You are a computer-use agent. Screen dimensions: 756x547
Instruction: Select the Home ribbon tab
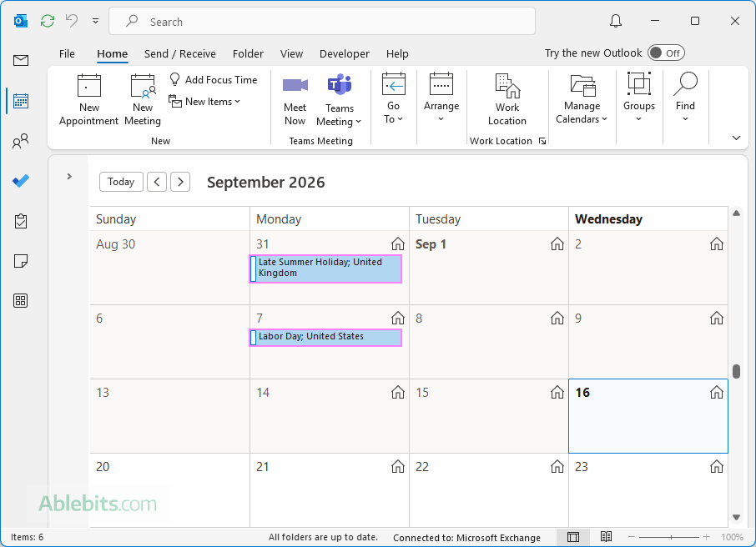(113, 53)
